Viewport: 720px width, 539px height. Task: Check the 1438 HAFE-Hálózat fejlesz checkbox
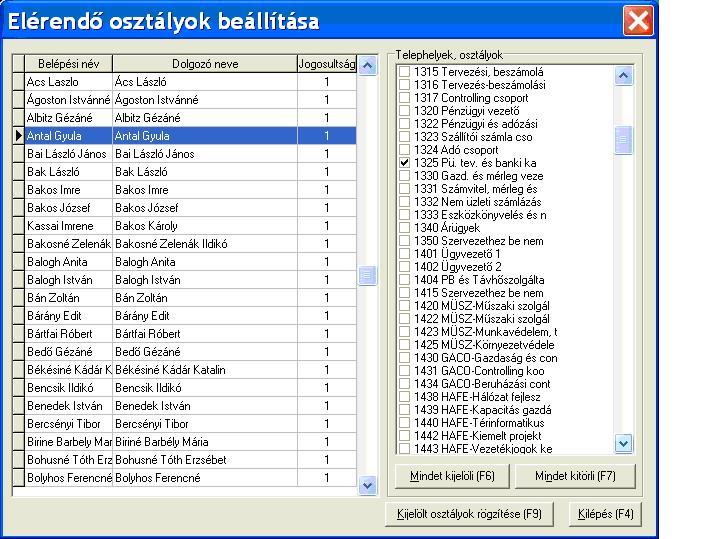[x=404, y=397]
